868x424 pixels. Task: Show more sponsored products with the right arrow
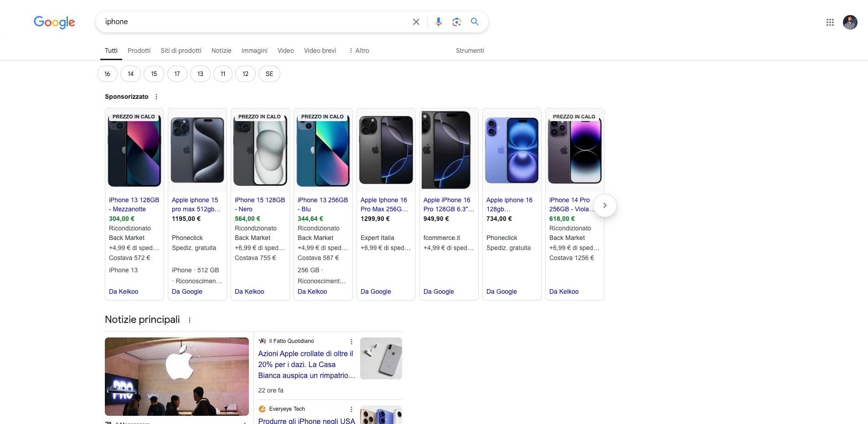605,205
